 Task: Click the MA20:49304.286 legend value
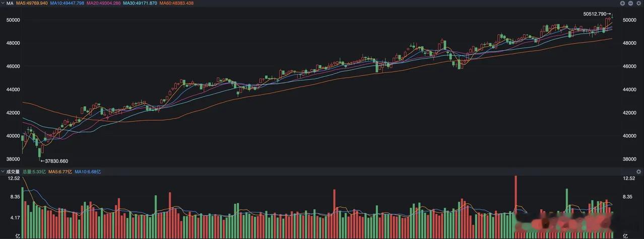pos(104,3)
